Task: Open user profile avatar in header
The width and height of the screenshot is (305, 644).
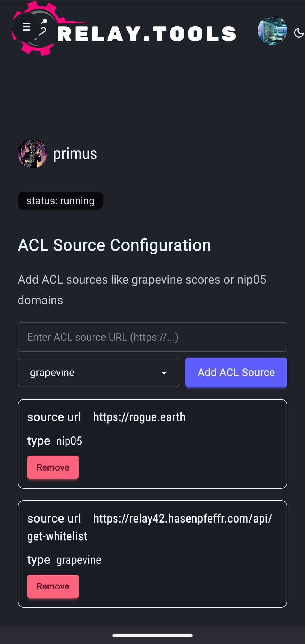Action: (x=273, y=30)
